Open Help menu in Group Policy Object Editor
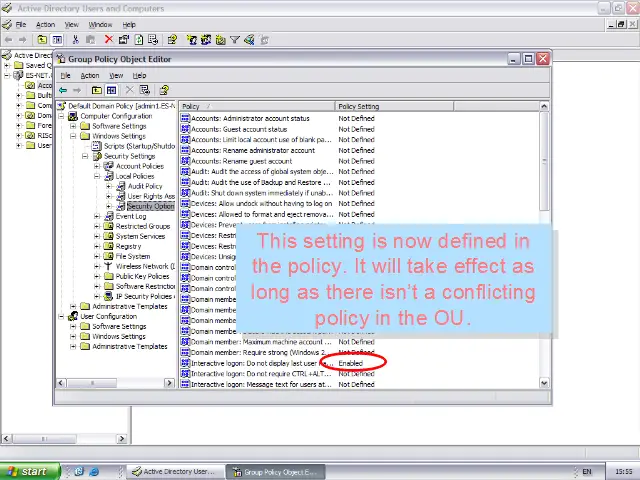 click(x=139, y=76)
